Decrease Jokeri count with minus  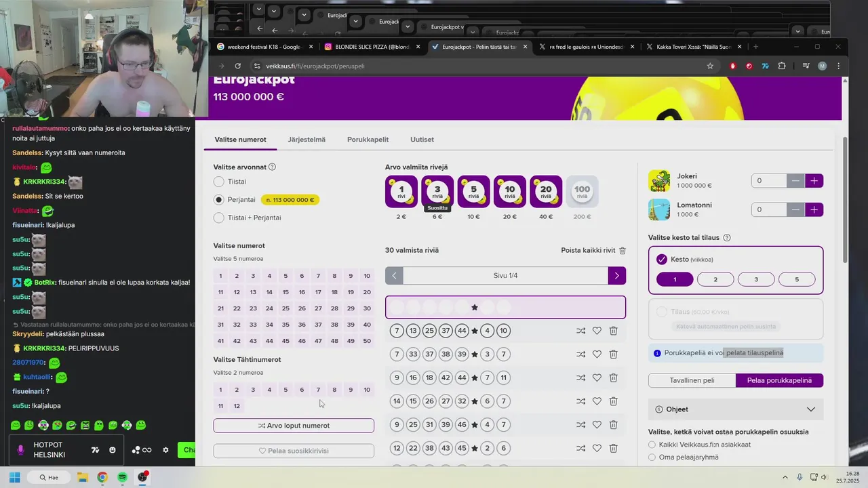pyautogui.click(x=796, y=181)
